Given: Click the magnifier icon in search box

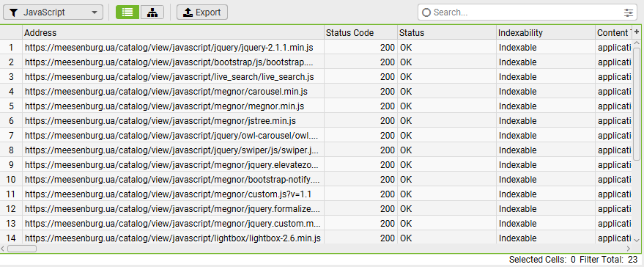Looking at the screenshot, I should coord(426,12).
